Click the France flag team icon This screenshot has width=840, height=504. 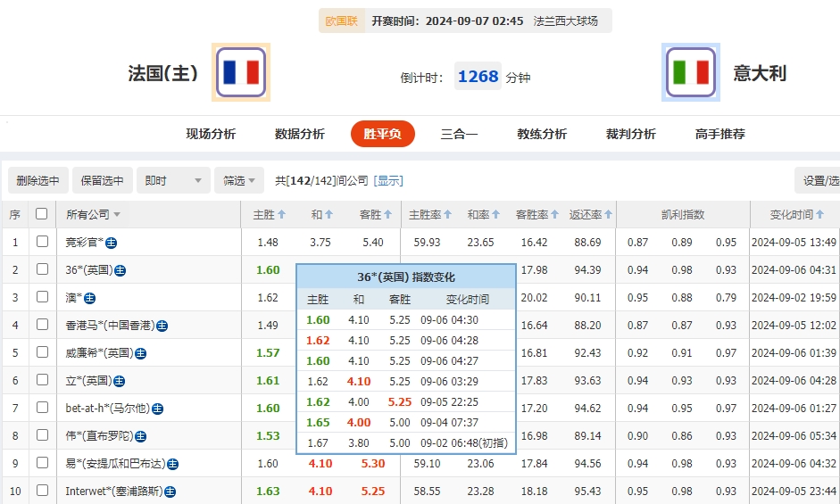click(240, 72)
